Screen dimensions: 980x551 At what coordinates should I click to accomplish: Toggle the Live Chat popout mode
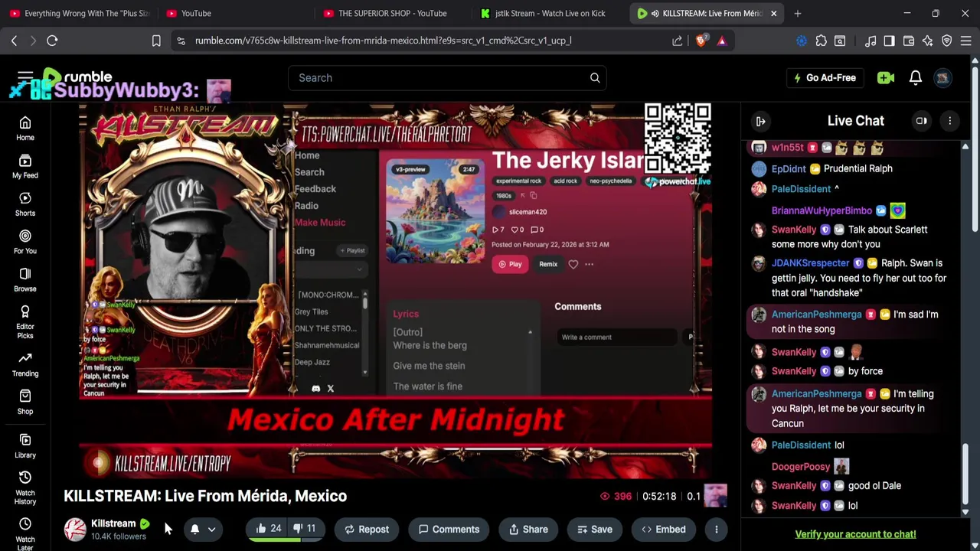[x=922, y=121]
